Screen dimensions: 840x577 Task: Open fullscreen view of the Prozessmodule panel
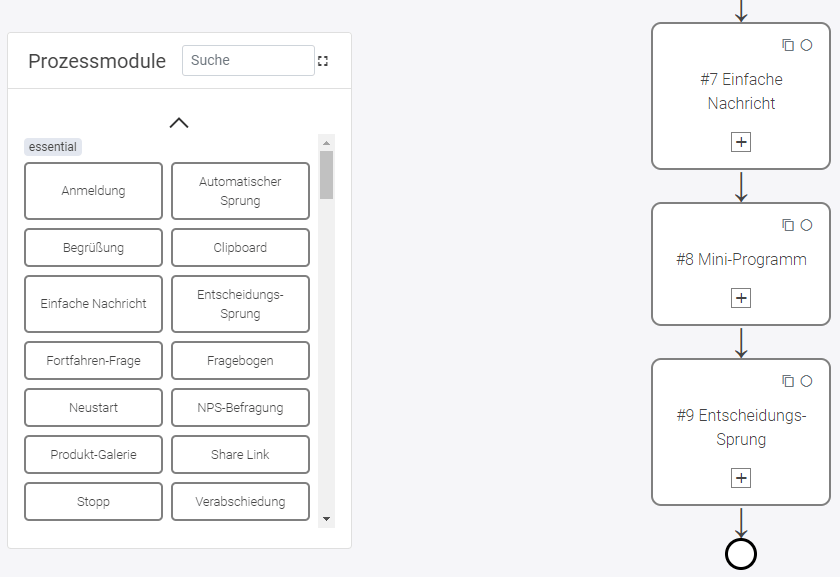322,60
